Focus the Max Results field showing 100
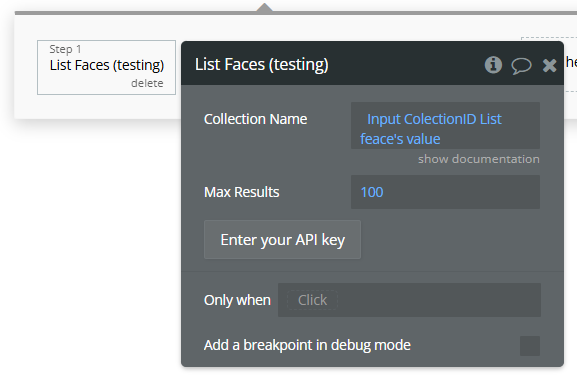 pos(445,192)
